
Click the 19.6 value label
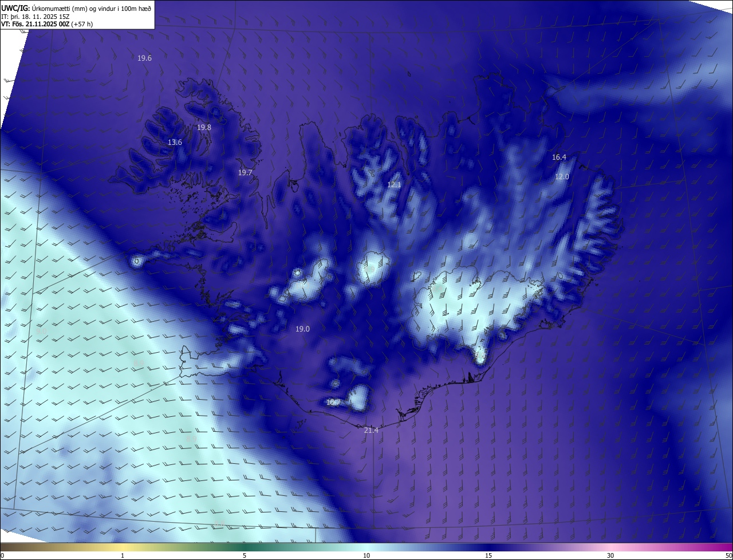(x=144, y=58)
